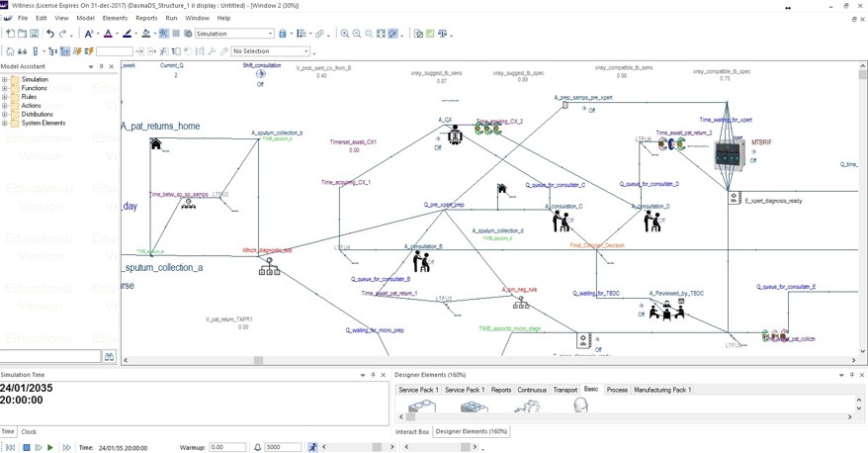Click the A_consultation_B doctor icon

[421, 261]
